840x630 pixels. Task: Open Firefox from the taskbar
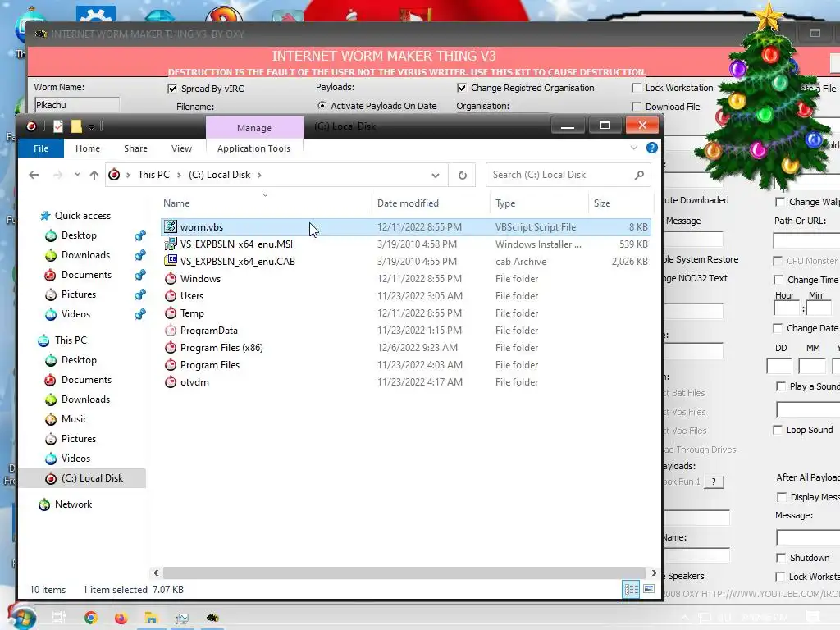point(121,618)
